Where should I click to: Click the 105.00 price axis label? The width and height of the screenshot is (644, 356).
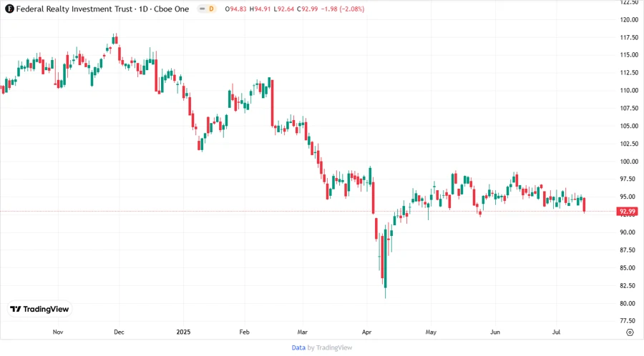(x=629, y=126)
